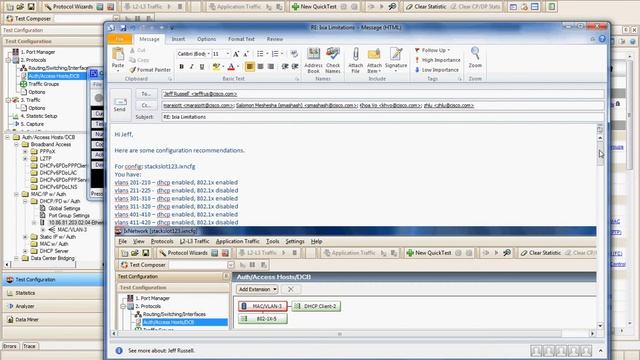Open the Data Miner panel in left sidebar
This screenshot has height=360, width=640.
[53, 320]
